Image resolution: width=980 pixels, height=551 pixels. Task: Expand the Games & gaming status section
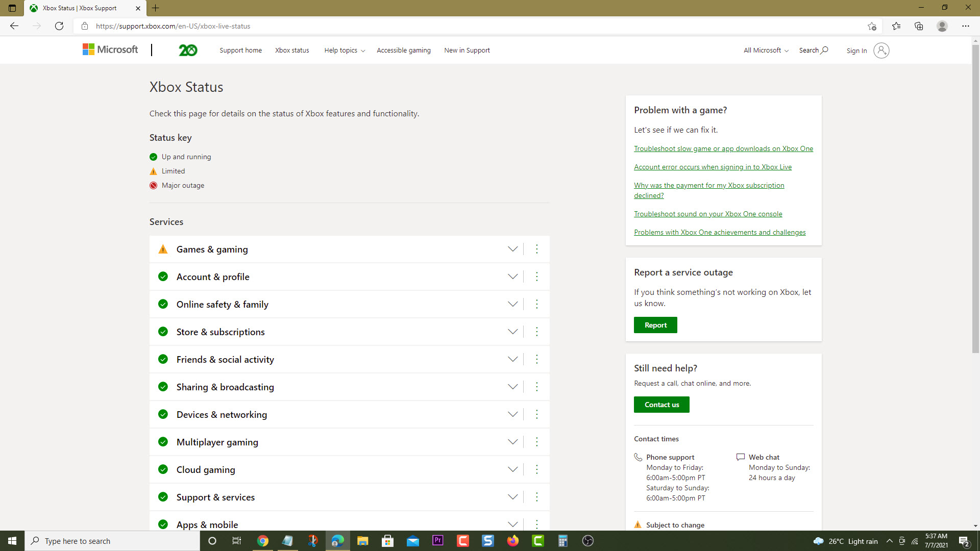pyautogui.click(x=512, y=249)
